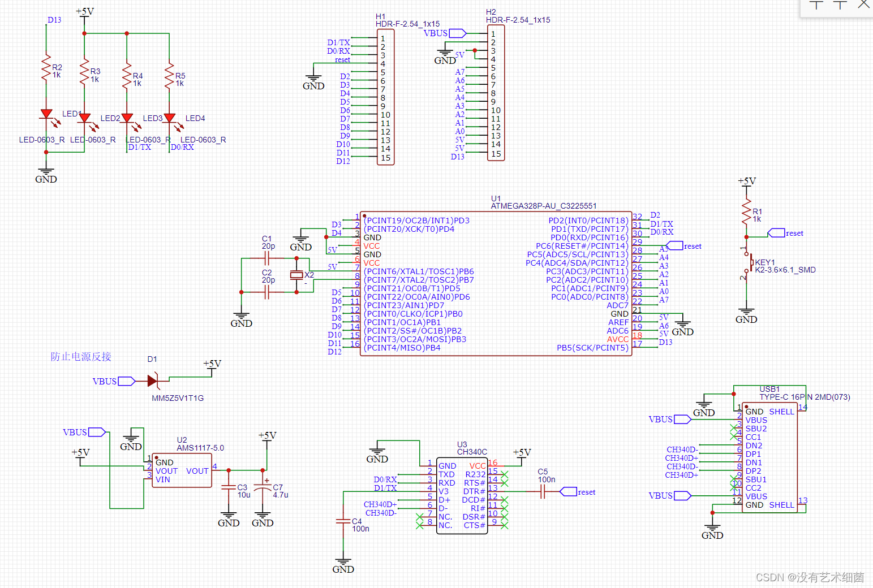The width and height of the screenshot is (873, 588).
Task: Click the CC1 pin name on USB1
Action: pyautogui.click(x=753, y=437)
